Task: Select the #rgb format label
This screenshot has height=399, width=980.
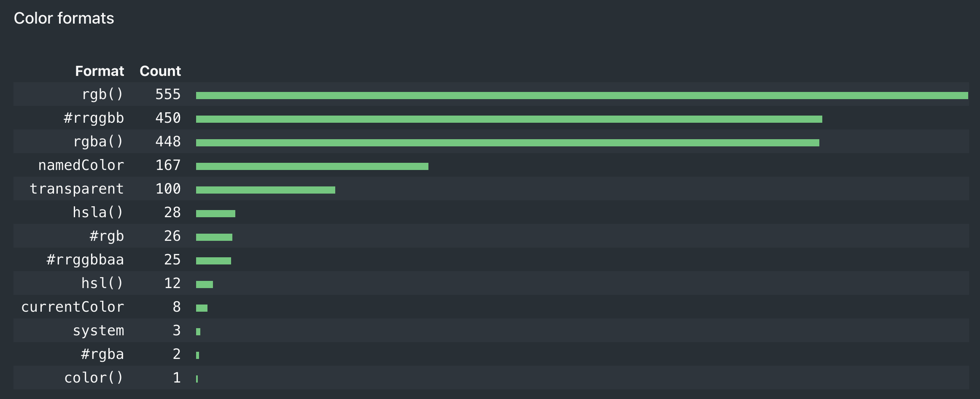Action: tap(107, 236)
